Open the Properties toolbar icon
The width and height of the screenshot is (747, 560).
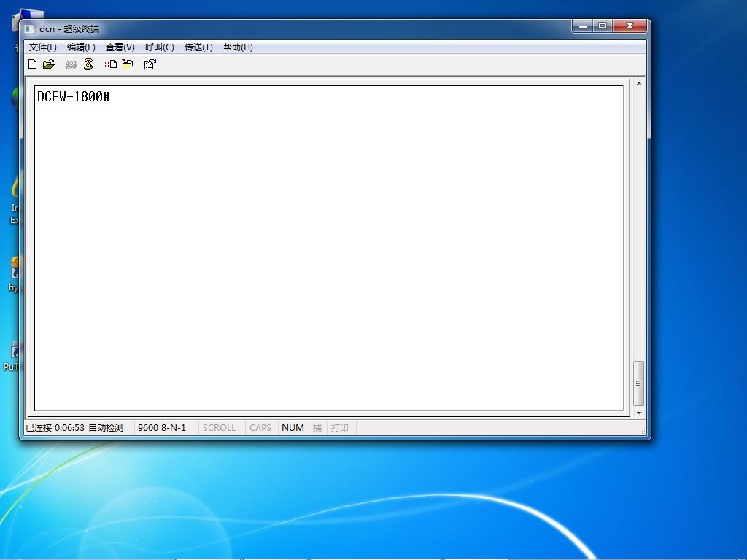[150, 64]
